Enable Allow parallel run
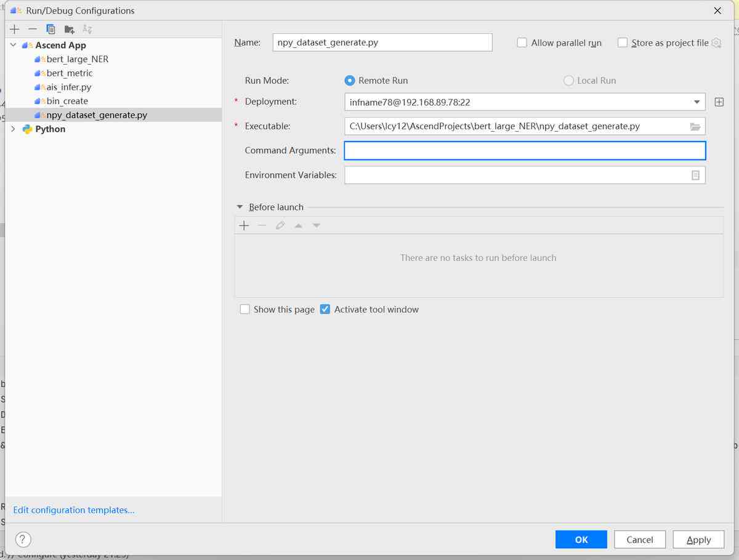The height and width of the screenshot is (560, 739). [522, 43]
